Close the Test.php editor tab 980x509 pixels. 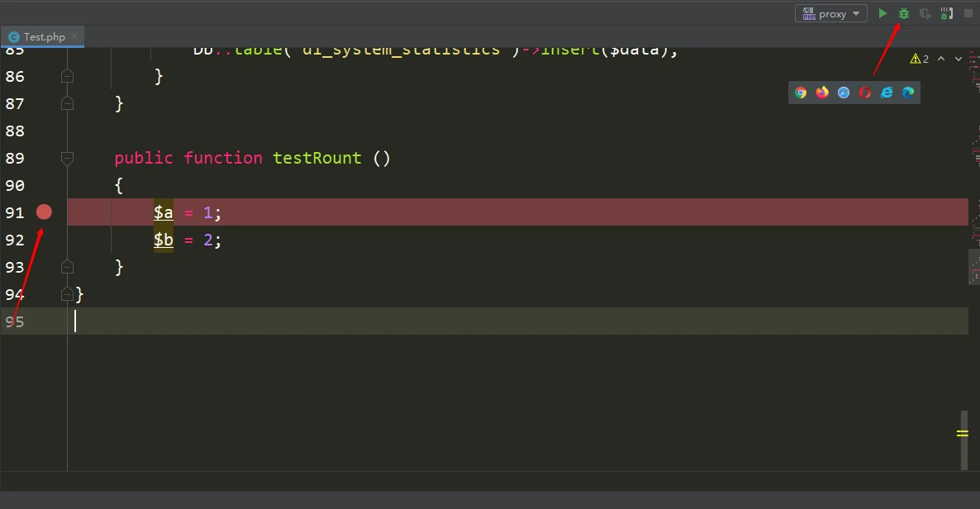click(x=74, y=37)
